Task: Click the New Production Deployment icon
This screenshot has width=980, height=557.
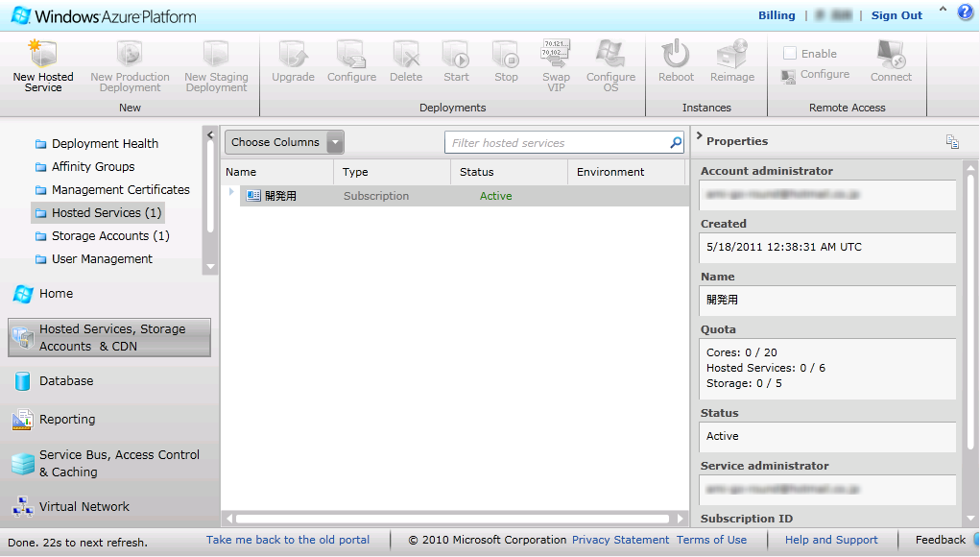Action: point(130,54)
